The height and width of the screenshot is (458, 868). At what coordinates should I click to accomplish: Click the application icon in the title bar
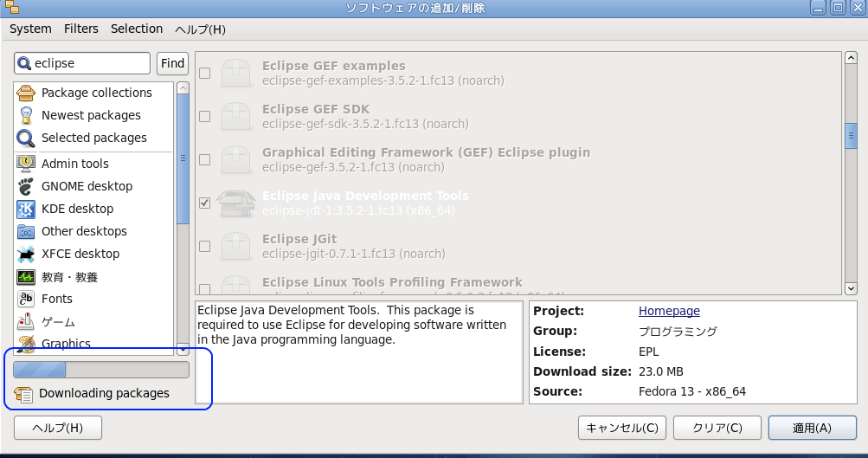tap(12, 7)
